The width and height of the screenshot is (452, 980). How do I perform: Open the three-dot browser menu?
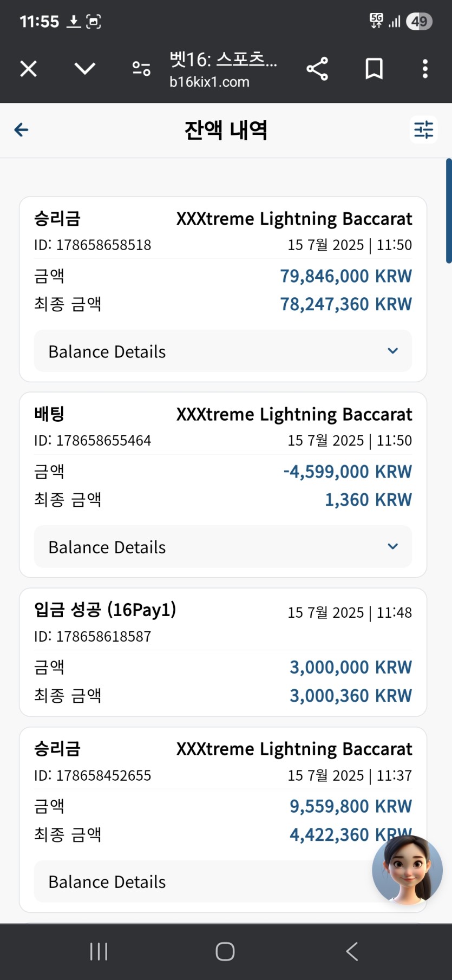click(x=425, y=69)
